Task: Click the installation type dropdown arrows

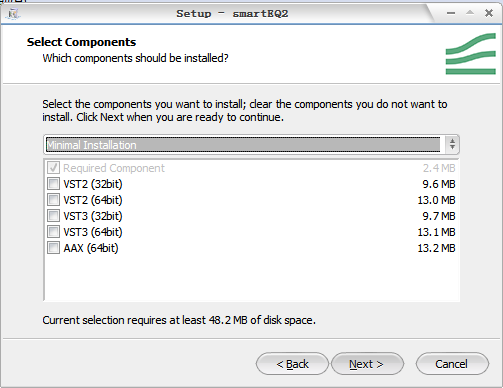Action: (452, 144)
